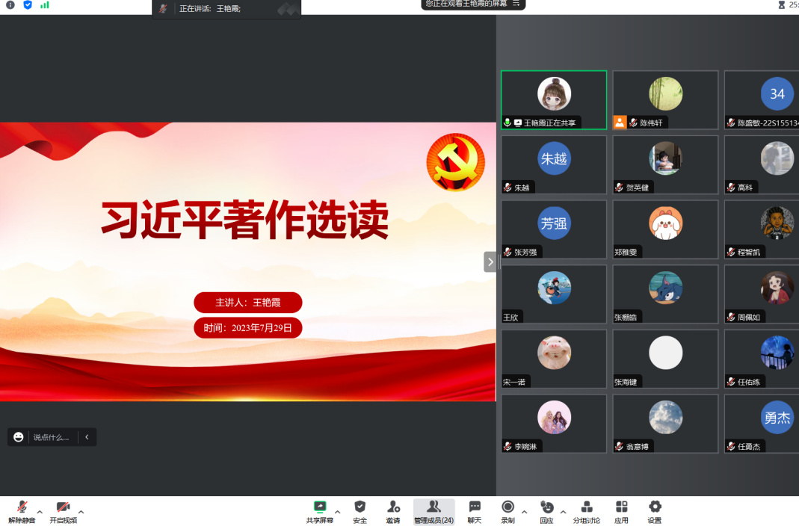799x532 pixels.
Task: Stop sharing via 共享屏幕 button
Action: (320, 511)
